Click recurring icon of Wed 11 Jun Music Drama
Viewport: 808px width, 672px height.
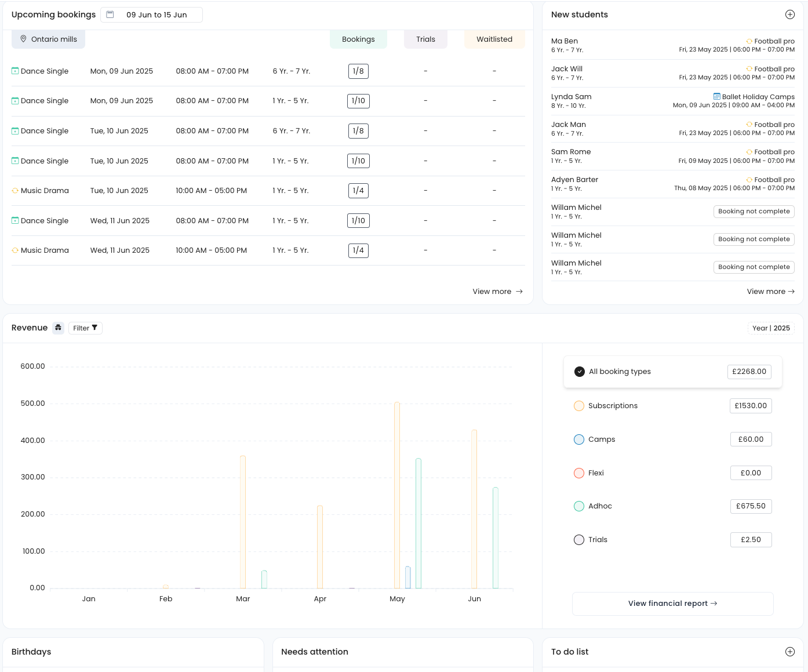click(15, 250)
